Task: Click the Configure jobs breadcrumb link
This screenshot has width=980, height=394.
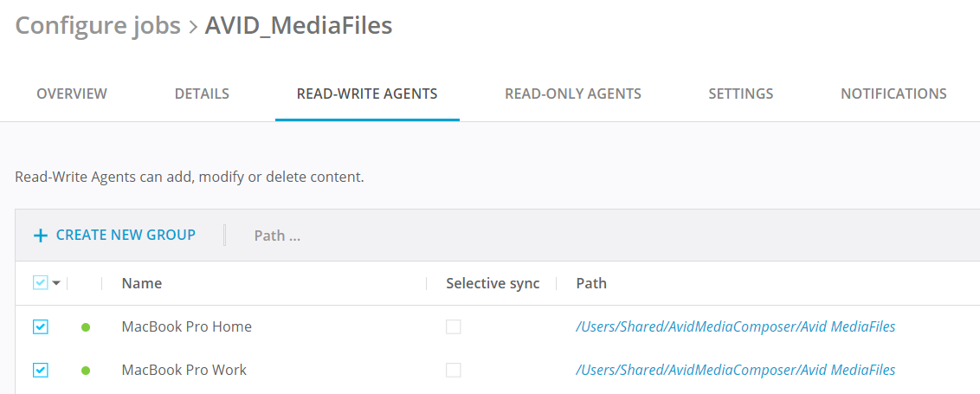Action: [x=98, y=26]
